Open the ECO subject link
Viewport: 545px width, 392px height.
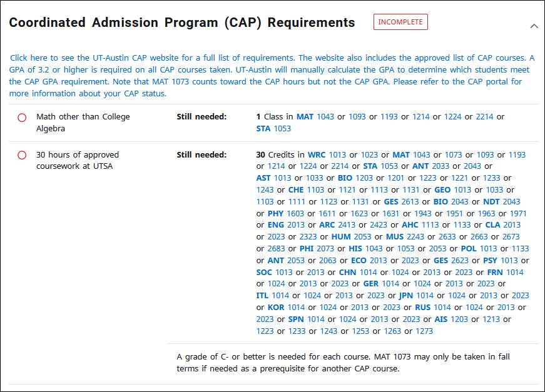(359, 260)
